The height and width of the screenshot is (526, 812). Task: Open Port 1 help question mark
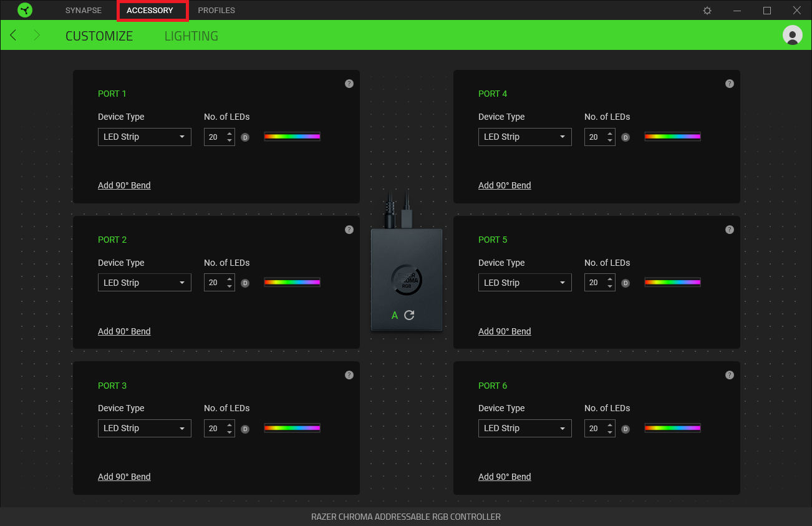click(x=349, y=84)
